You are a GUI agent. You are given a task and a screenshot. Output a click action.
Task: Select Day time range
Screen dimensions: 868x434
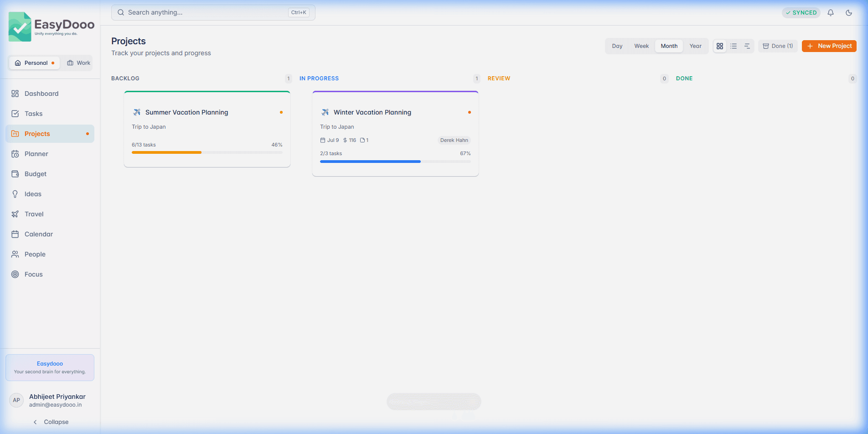tap(617, 46)
